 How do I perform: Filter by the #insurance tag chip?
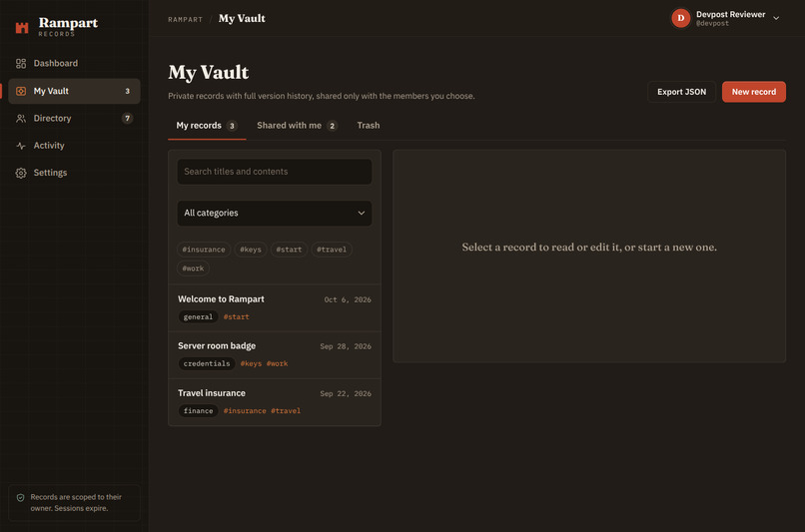coord(204,250)
